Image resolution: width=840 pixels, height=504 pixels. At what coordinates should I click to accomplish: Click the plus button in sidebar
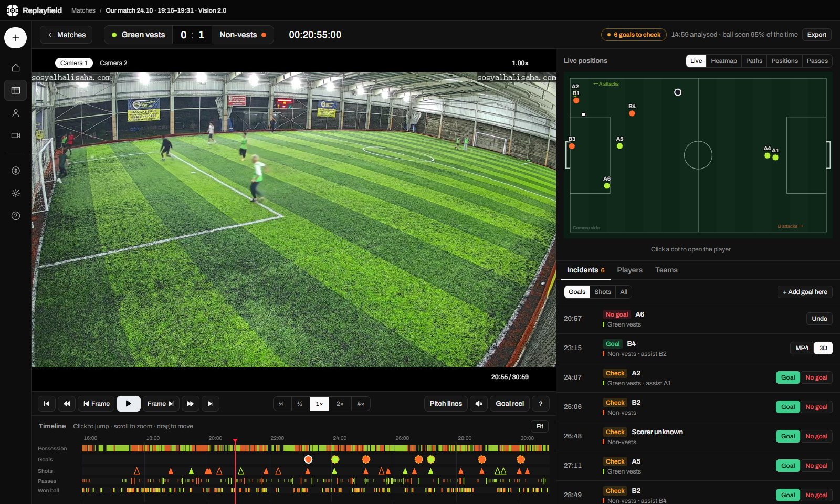tap(16, 38)
